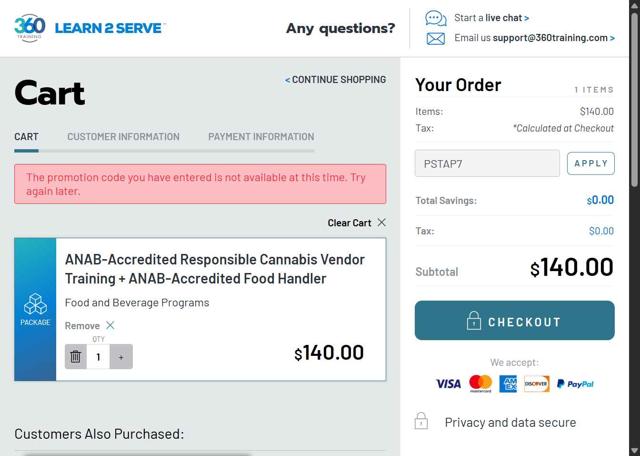Switch to Customer Information tab
This screenshot has width=640, height=456.
[123, 137]
